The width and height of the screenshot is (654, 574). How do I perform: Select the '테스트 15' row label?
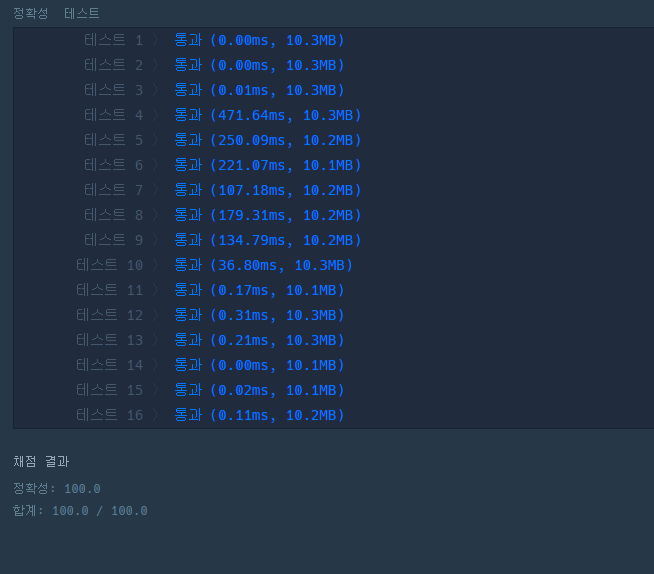(109, 390)
